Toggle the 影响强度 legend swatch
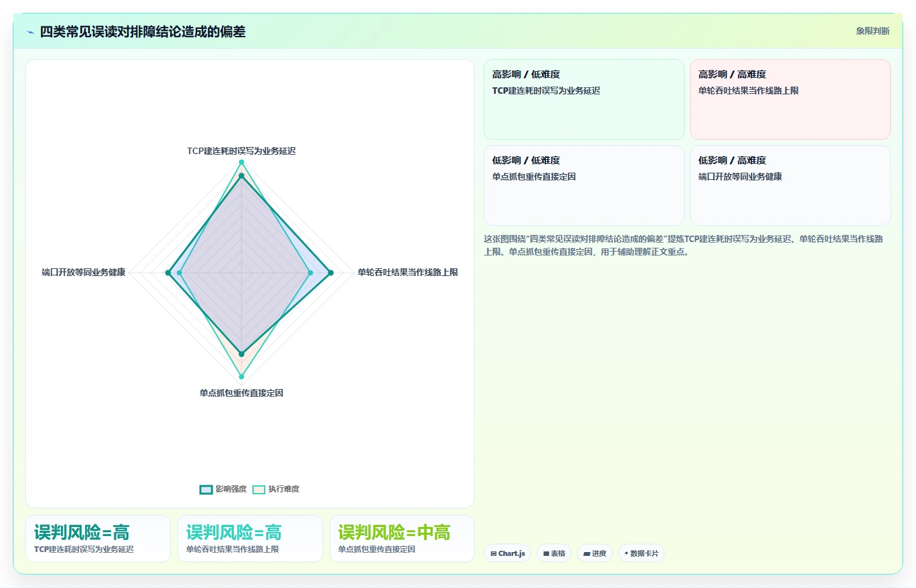Image resolution: width=916 pixels, height=588 pixels. pyautogui.click(x=206, y=490)
